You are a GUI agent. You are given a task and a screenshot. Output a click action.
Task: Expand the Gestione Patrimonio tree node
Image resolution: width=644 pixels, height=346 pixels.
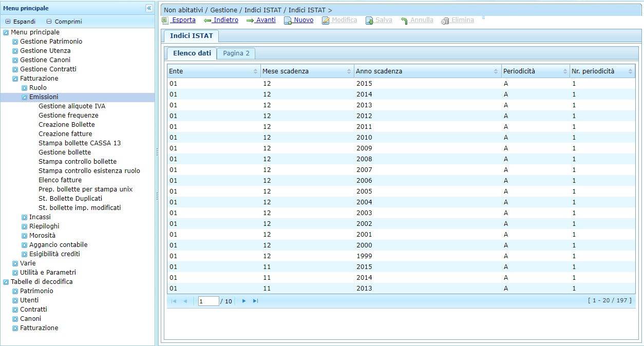[x=15, y=42]
